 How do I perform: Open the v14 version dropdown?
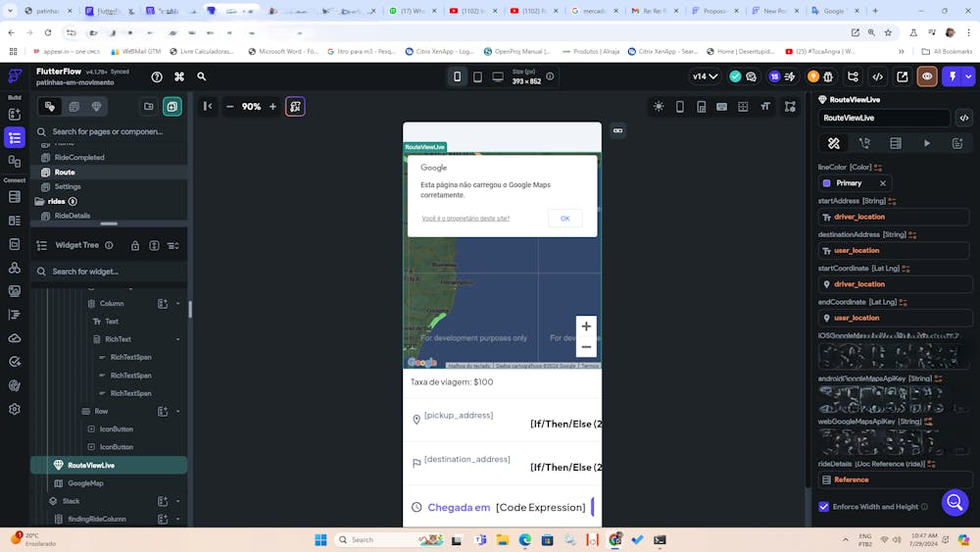pyautogui.click(x=705, y=76)
